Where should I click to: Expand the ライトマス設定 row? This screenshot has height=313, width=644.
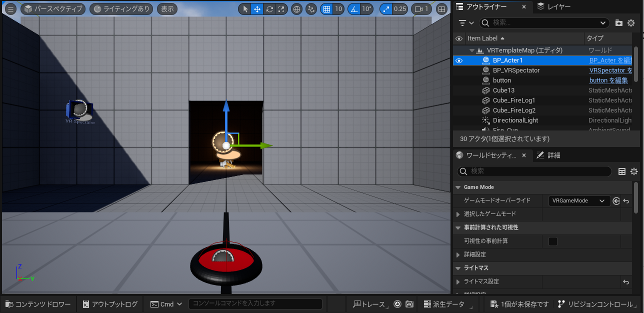click(x=458, y=281)
